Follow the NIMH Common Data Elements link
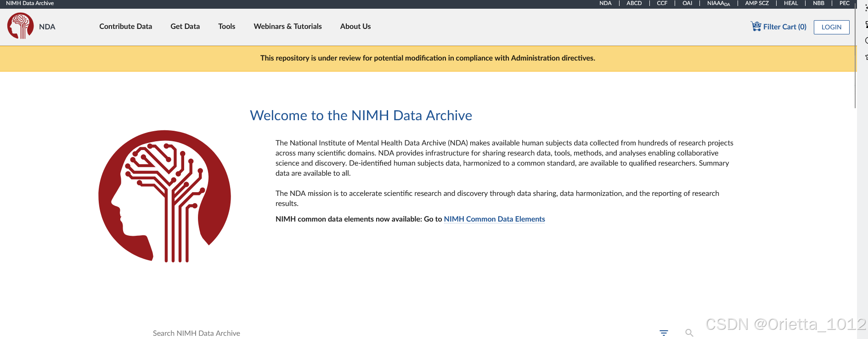Viewport: 868px width, 339px height. [494, 219]
